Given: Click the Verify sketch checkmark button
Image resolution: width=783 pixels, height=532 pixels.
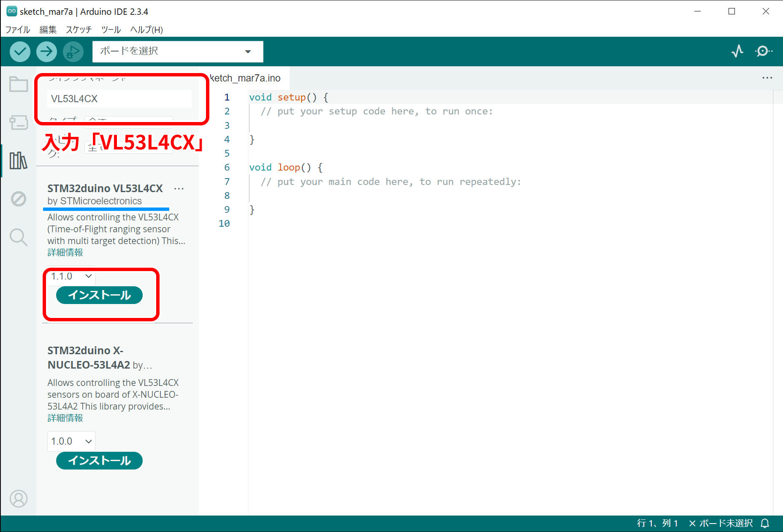Looking at the screenshot, I should point(20,52).
